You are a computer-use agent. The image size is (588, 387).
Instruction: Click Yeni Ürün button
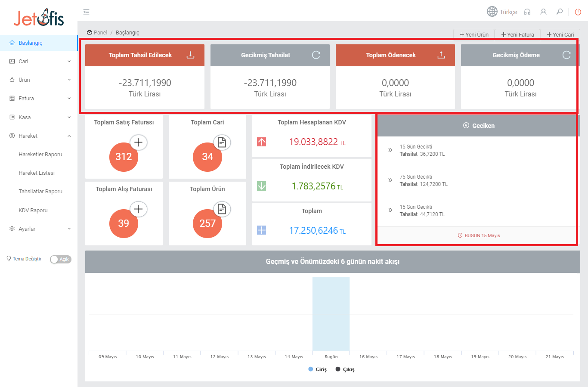[474, 34]
